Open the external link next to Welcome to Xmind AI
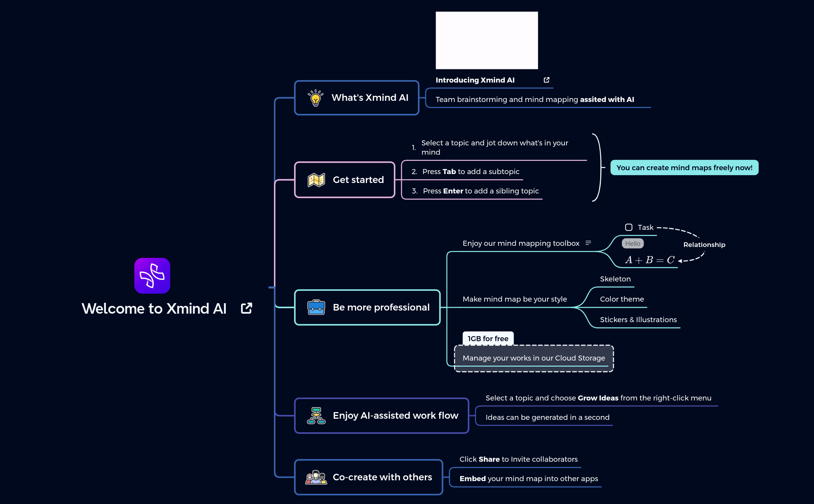Image resolution: width=814 pixels, height=504 pixels. (x=246, y=309)
